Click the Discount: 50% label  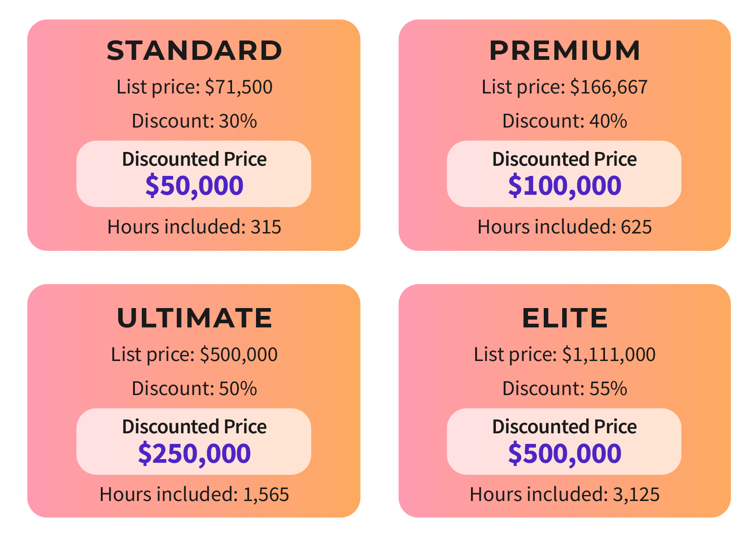tap(194, 389)
